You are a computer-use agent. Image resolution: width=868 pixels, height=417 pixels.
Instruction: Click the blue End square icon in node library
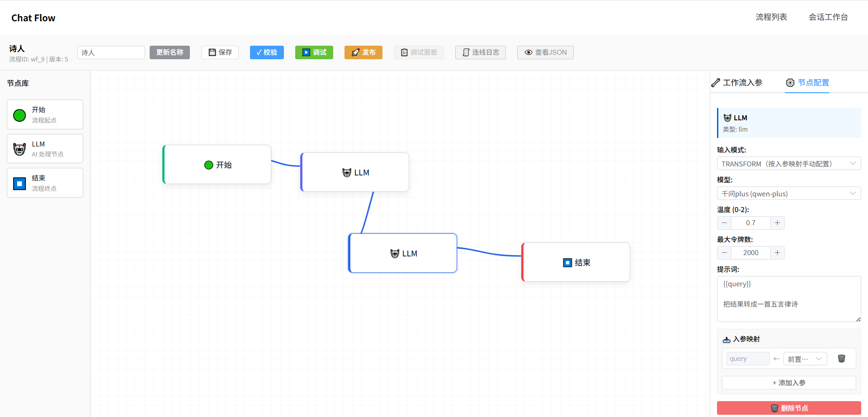(19, 184)
